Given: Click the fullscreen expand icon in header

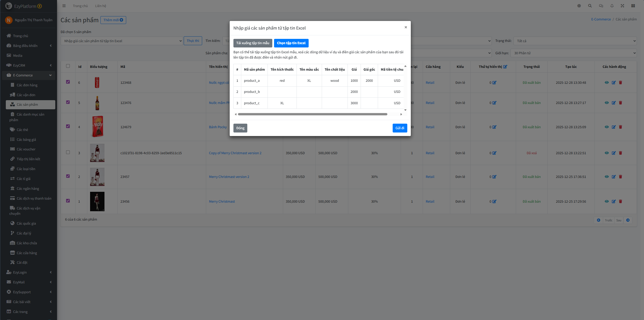Looking at the screenshot, I should pos(622,6).
